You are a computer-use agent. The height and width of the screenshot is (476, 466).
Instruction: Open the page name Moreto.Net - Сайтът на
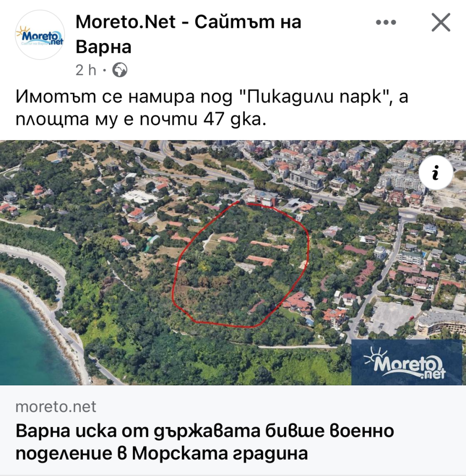tap(188, 22)
